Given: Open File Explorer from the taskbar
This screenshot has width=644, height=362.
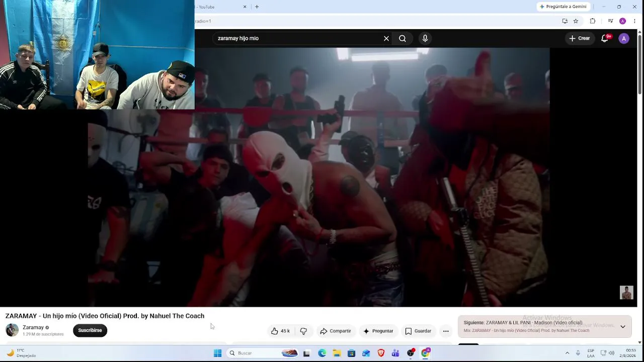Looking at the screenshot, I should (337, 353).
